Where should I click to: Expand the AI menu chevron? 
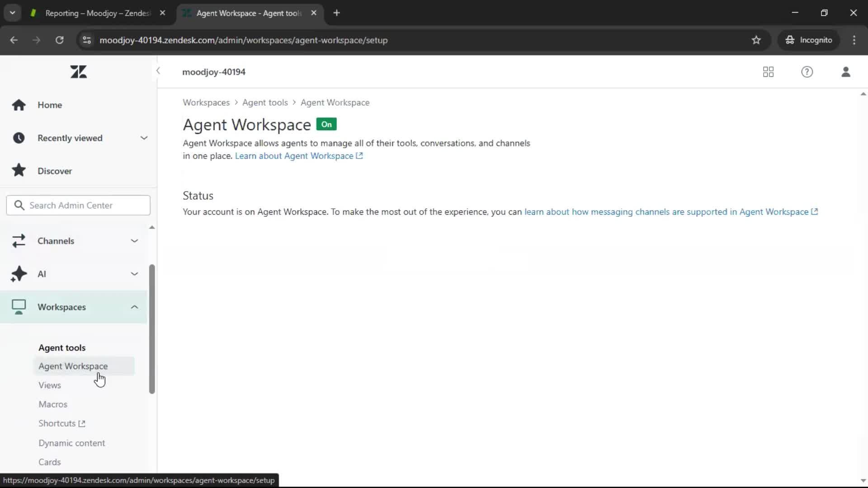pos(134,274)
